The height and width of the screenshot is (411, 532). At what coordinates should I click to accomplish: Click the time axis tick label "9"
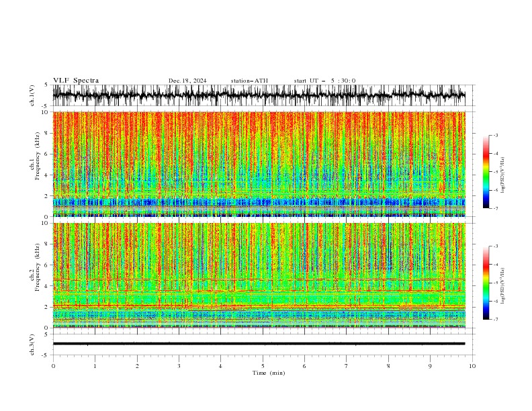[430, 366]
